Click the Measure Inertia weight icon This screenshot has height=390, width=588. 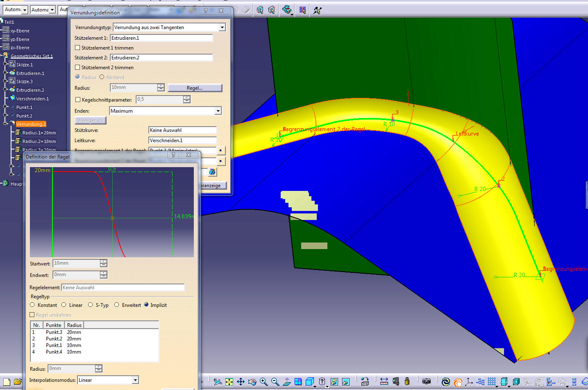(x=407, y=382)
